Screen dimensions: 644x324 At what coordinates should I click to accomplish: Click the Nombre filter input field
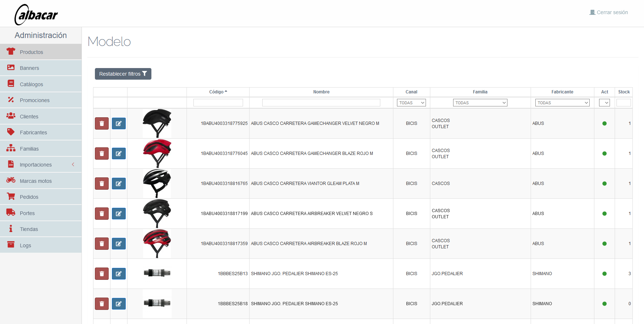click(321, 103)
